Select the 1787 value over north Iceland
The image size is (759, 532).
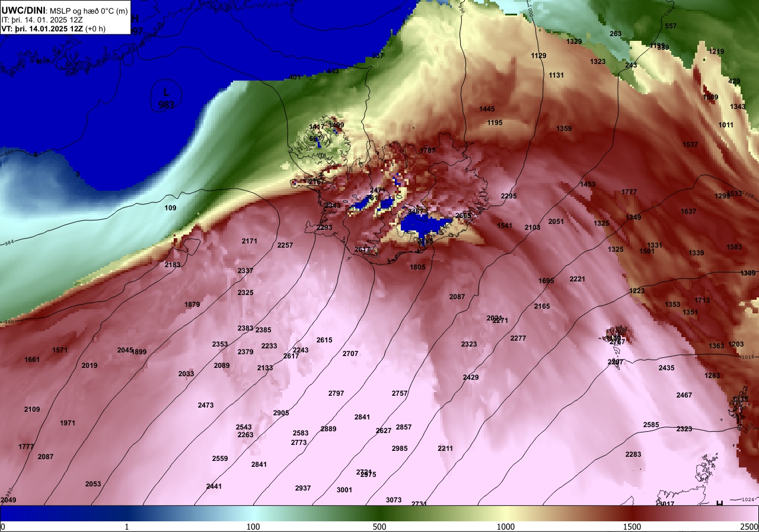pyautogui.click(x=428, y=150)
